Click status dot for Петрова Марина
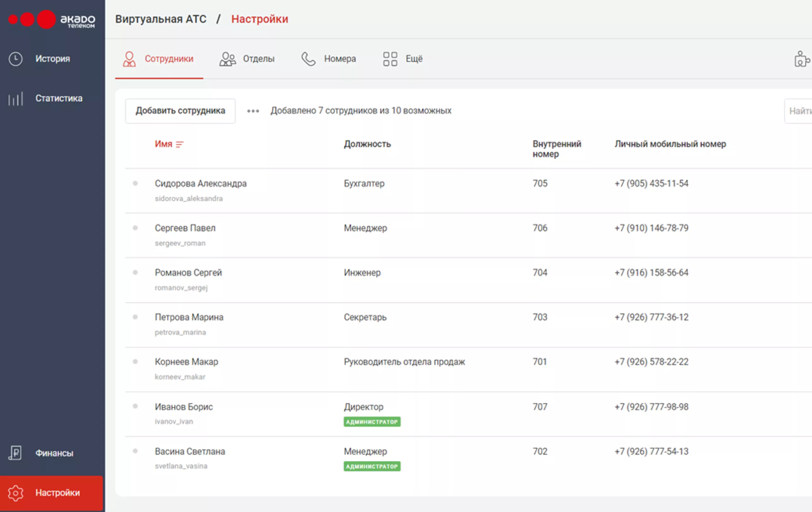This screenshot has width=812, height=512. click(x=135, y=317)
